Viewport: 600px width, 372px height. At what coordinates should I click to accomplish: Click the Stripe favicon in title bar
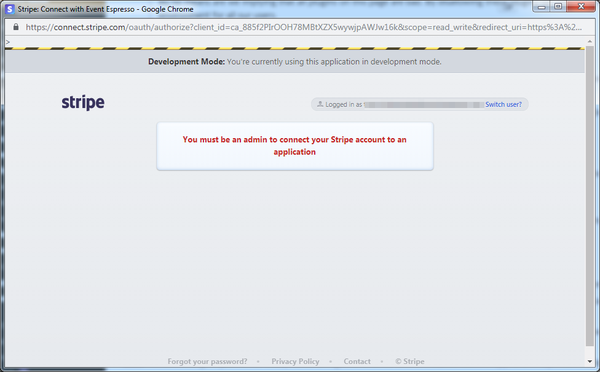tap(10, 9)
